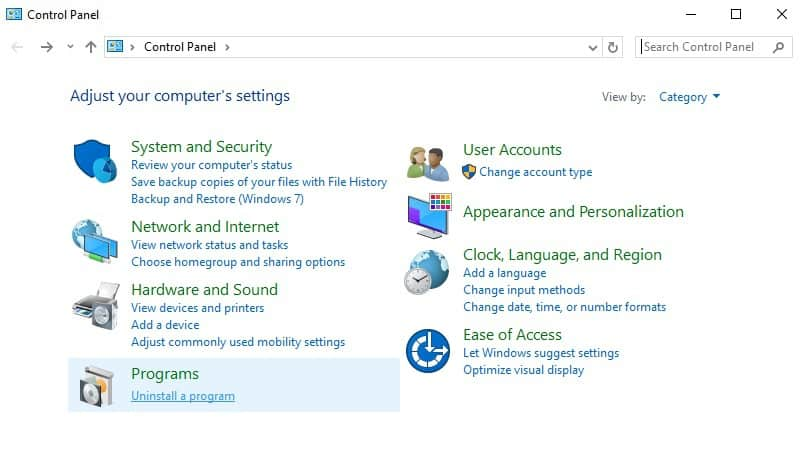Click View devices and printers
This screenshot has width=804, height=464.
click(198, 308)
